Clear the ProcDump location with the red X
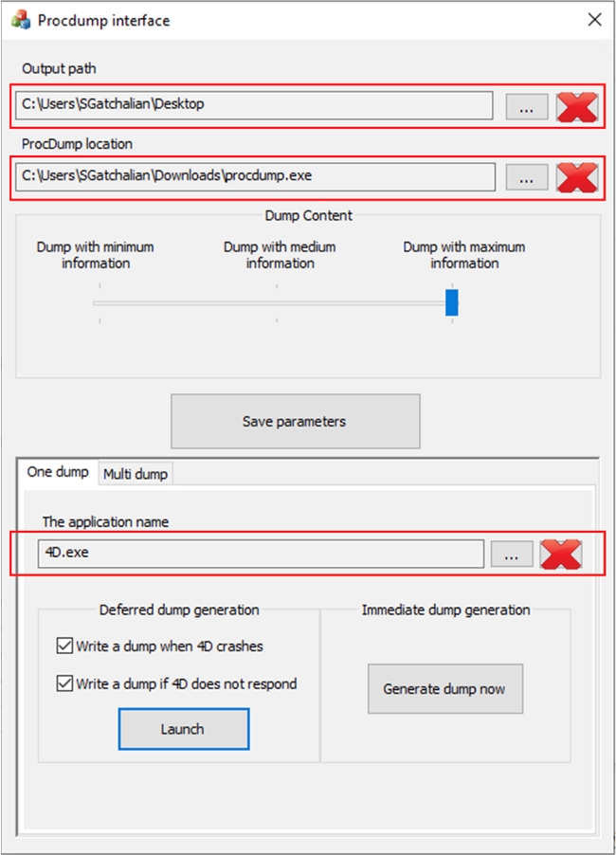This screenshot has height=855, width=616. click(x=579, y=176)
